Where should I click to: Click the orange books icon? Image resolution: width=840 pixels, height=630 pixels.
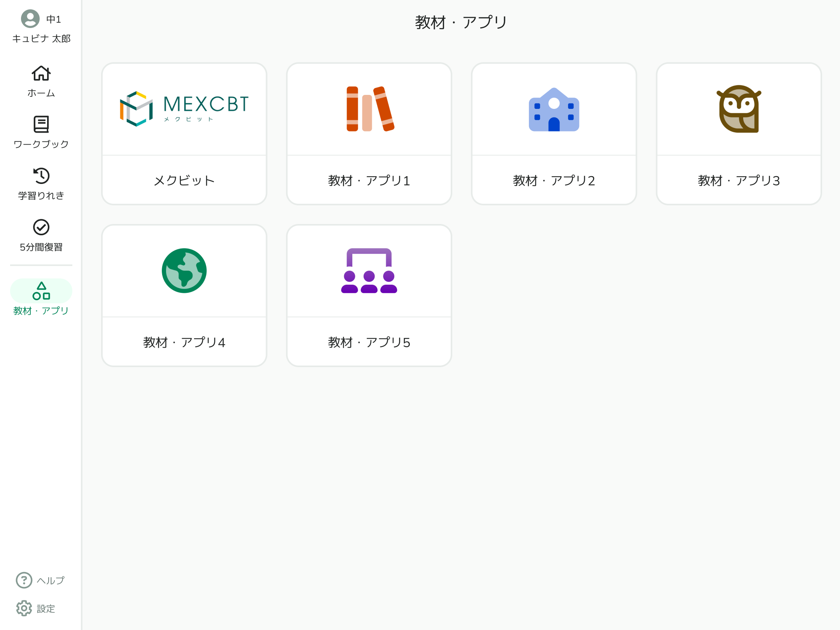(x=369, y=109)
